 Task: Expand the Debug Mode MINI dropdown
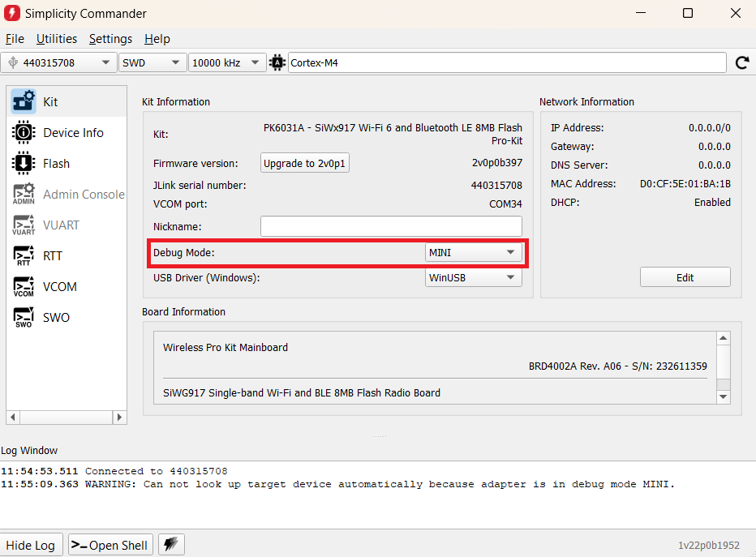tap(474, 252)
